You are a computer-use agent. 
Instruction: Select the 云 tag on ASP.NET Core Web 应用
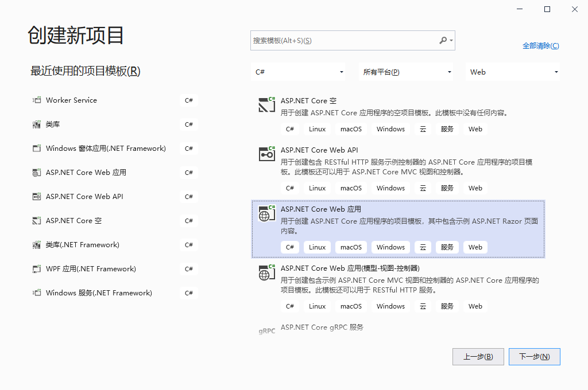[423, 247]
